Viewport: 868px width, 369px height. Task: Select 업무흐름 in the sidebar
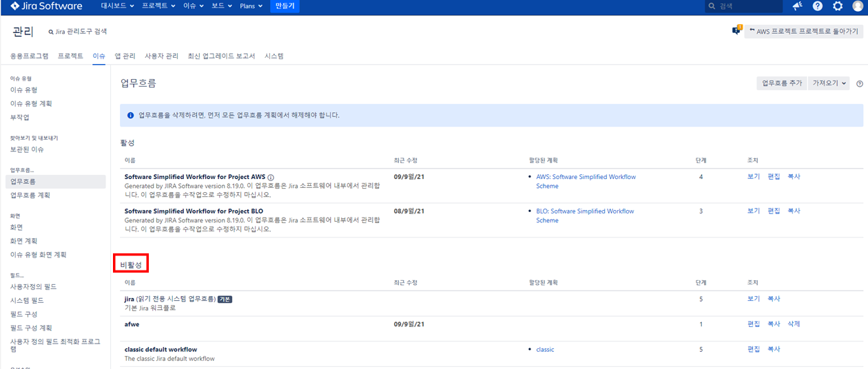[56, 182]
